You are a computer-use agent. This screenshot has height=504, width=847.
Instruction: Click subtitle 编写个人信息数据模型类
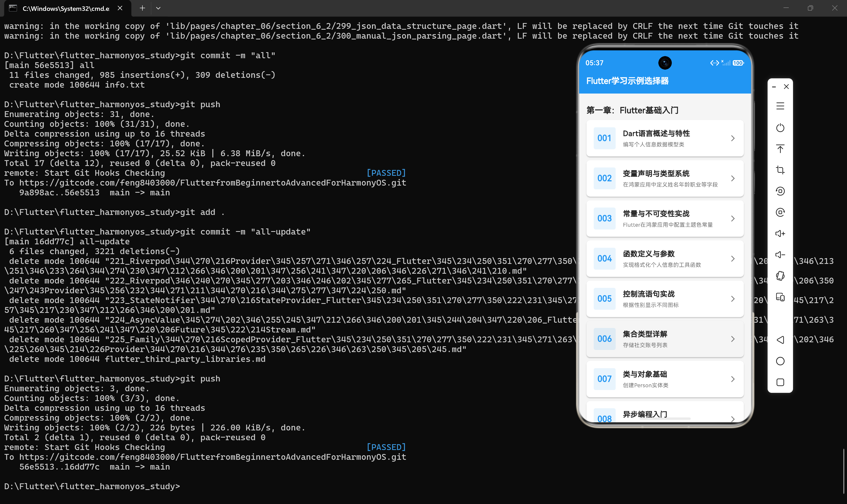pos(654,144)
